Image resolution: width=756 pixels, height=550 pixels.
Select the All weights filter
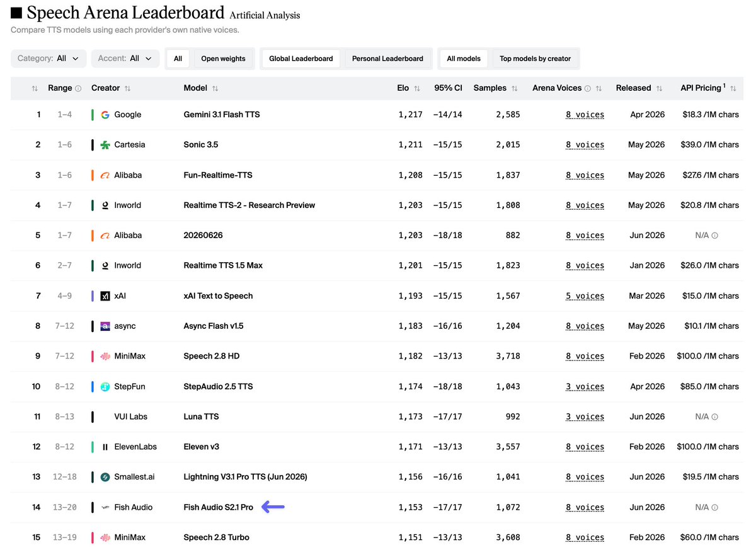[178, 59]
